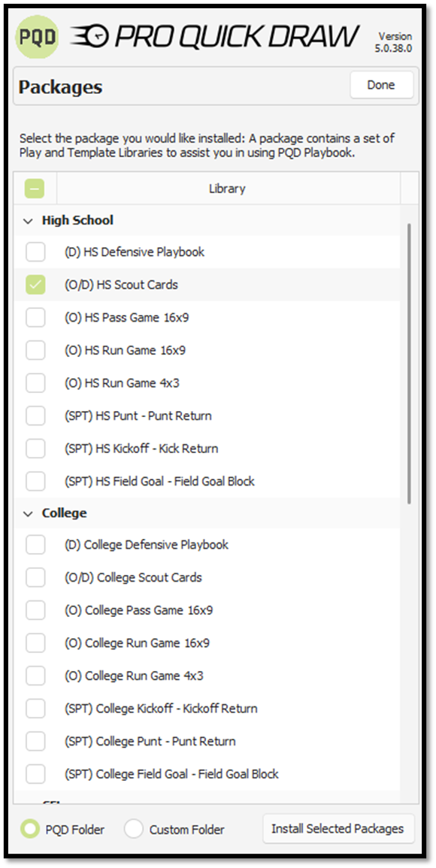436x868 pixels.
Task: Check (O) College Run Game 4x3
Action: coord(35,676)
